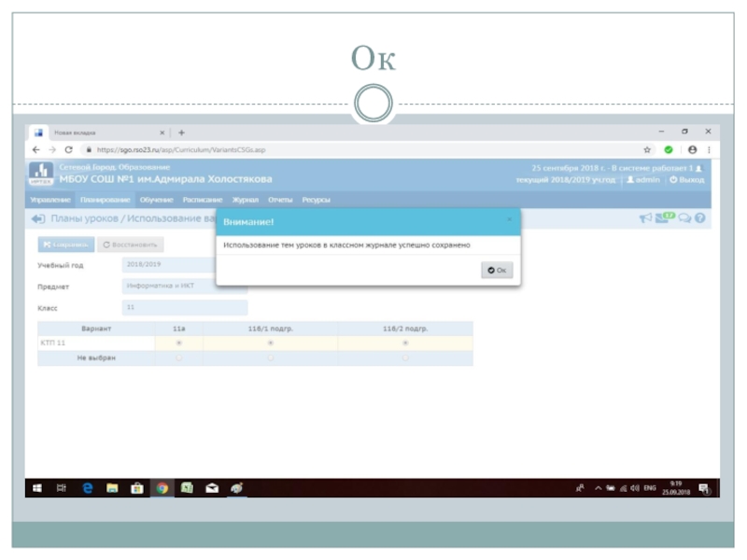The height and width of the screenshot is (560, 747).
Task: Open Microsoft Store from the taskbar
Action: pos(137,488)
